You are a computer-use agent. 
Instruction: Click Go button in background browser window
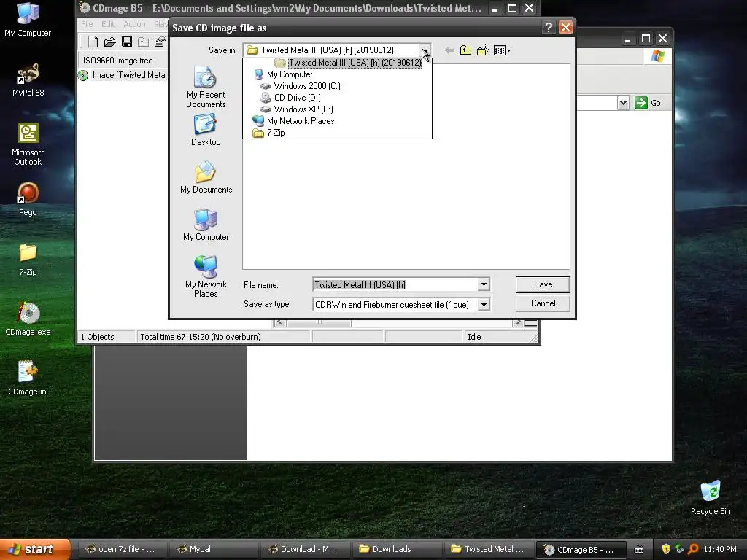click(648, 103)
